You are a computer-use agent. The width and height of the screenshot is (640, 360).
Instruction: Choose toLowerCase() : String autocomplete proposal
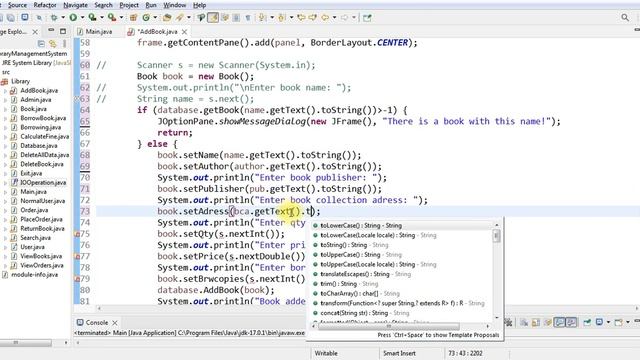coord(402,225)
